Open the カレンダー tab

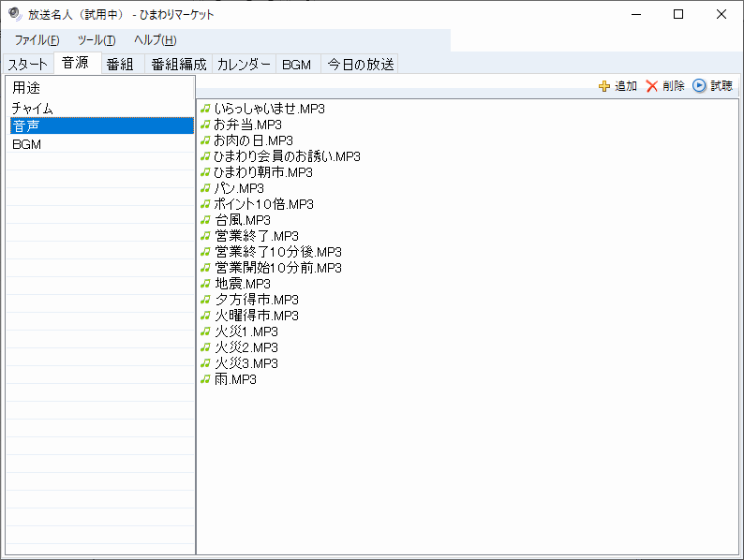click(x=244, y=65)
